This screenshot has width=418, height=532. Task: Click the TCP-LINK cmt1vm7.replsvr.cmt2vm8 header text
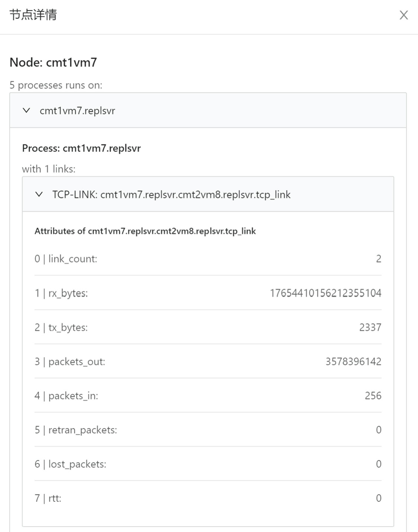point(171,195)
